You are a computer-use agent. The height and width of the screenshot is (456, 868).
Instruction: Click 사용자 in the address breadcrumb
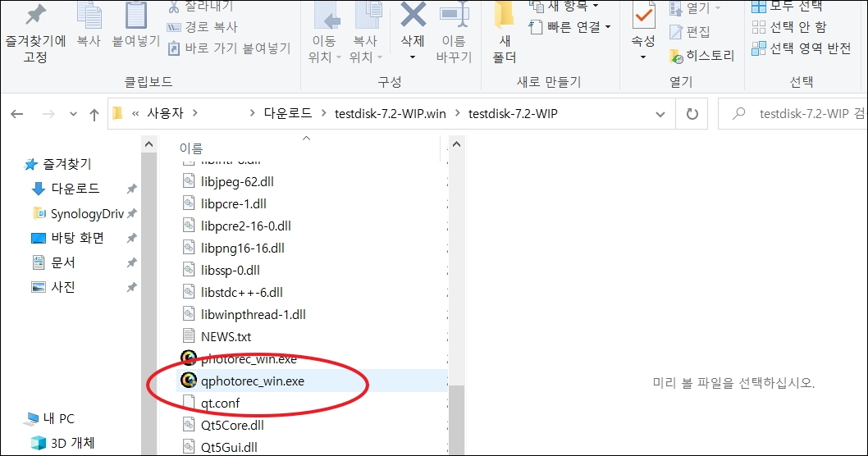[x=165, y=113]
